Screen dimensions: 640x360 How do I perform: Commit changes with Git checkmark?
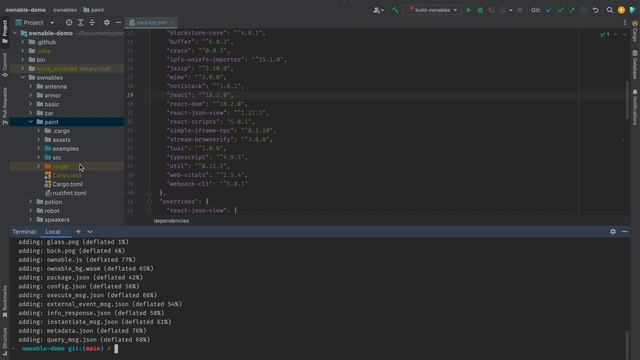560,10
